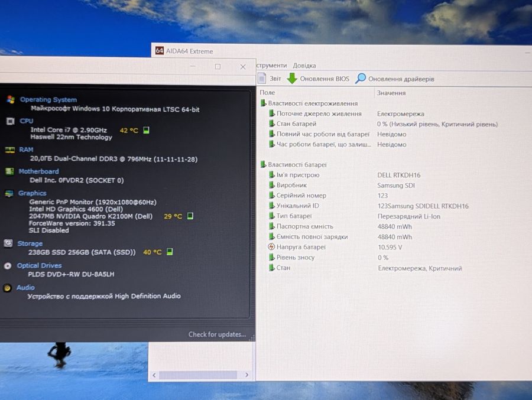Click the Optical Drives disc icon
Screen dimensions: 532x400
click(x=8, y=266)
